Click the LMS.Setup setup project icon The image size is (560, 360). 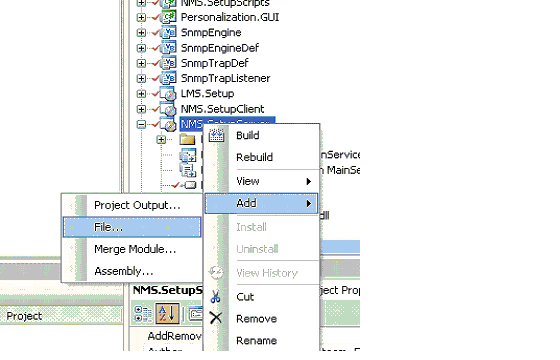[x=169, y=94]
